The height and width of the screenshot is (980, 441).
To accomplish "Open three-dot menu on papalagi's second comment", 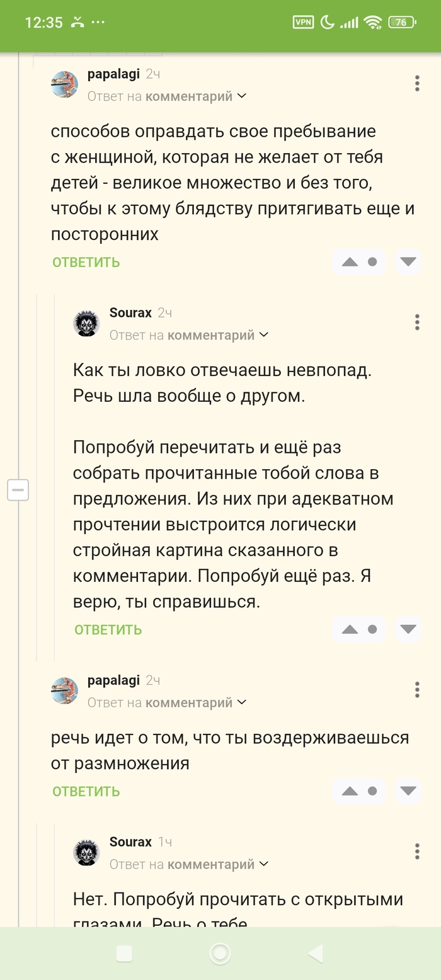I will (417, 690).
